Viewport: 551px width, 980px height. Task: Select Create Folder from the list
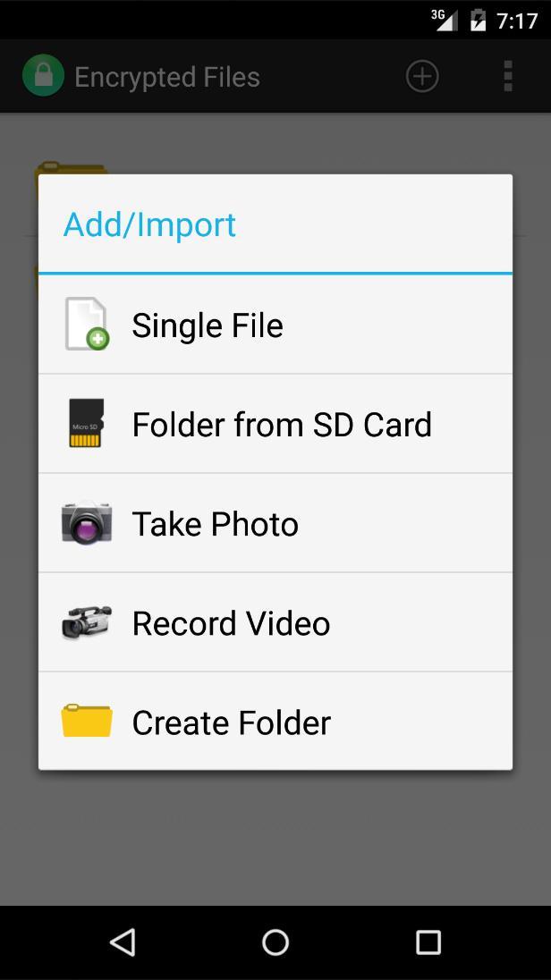(275, 722)
